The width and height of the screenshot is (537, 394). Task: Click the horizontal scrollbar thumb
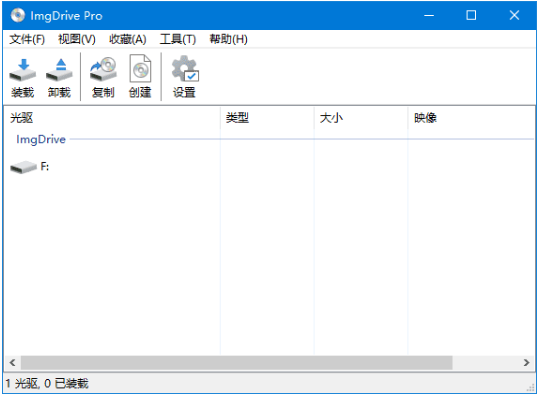point(237,362)
